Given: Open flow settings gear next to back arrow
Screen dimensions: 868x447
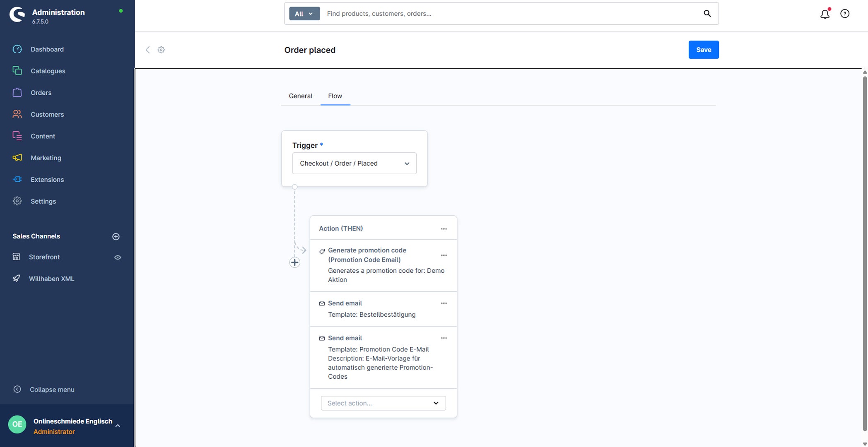Looking at the screenshot, I should click(x=161, y=50).
